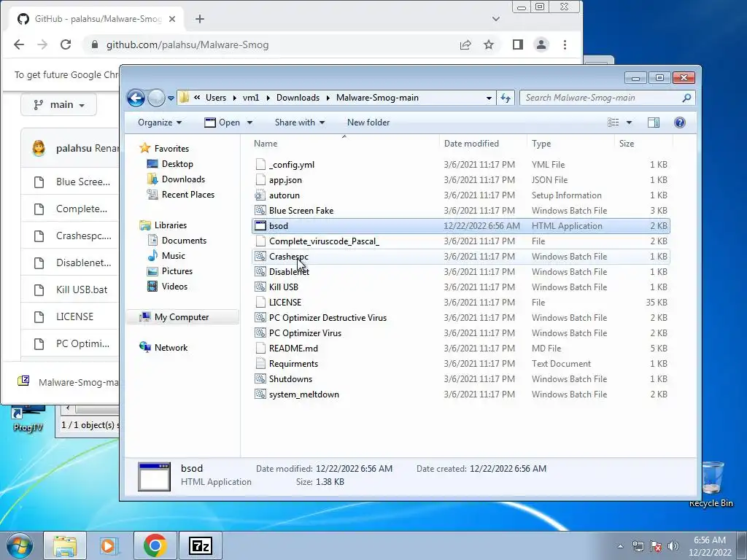Select the bsod HTML application icon
This screenshot has height=560, width=747.
click(260, 225)
